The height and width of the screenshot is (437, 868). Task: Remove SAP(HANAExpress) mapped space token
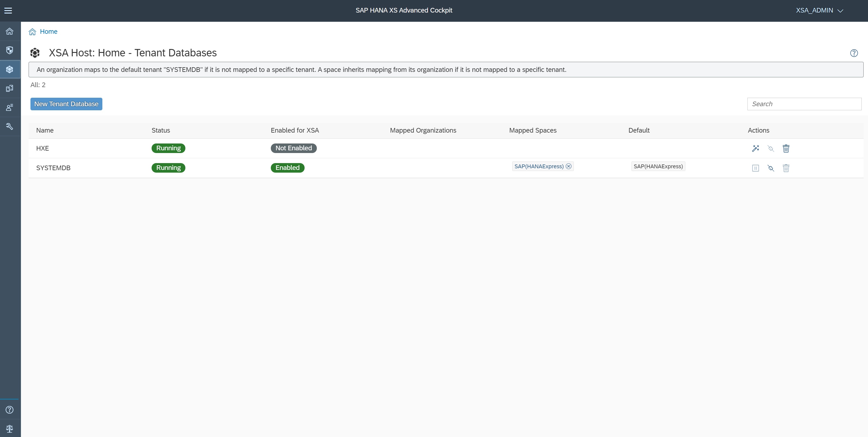point(569,166)
